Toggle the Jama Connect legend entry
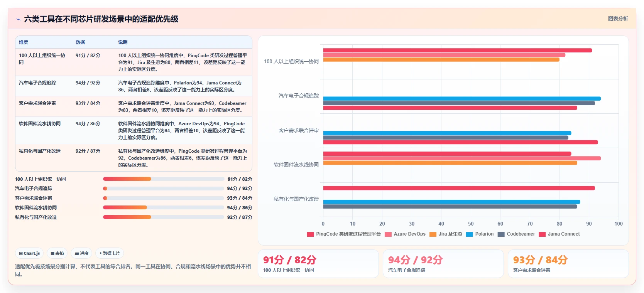This screenshot has height=293, width=644. pyautogui.click(x=559, y=234)
